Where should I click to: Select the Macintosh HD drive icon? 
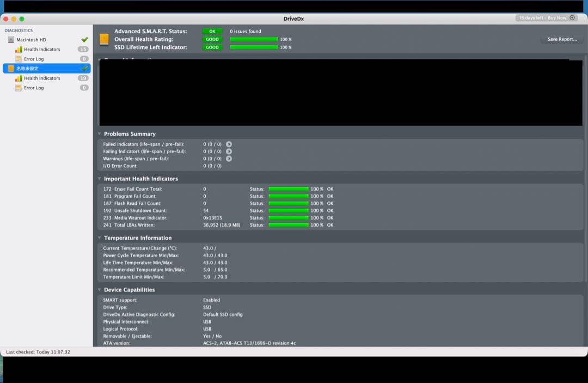click(x=11, y=40)
